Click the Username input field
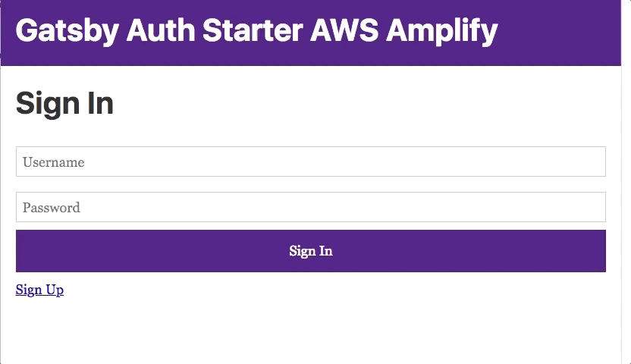Screen dimensions: 631x364 tap(311, 162)
